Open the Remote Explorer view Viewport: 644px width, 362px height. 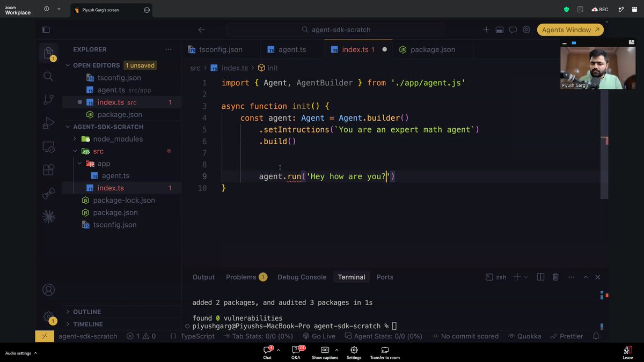pyautogui.click(x=48, y=146)
